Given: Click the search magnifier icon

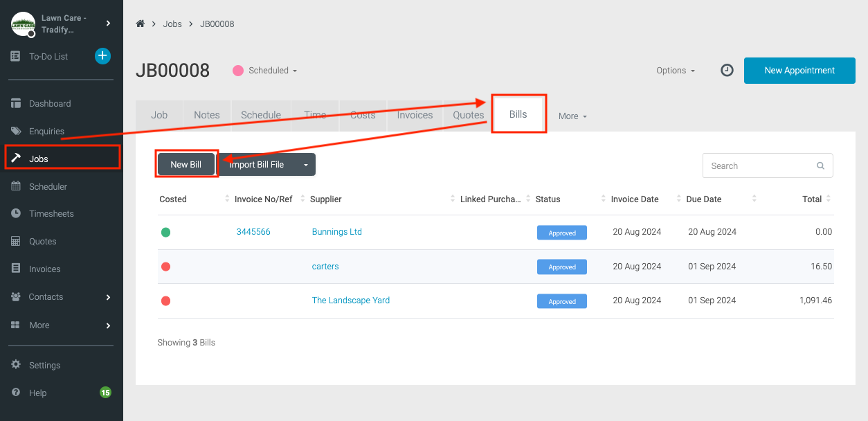Looking at the screenshot, I should pos(820,165).
